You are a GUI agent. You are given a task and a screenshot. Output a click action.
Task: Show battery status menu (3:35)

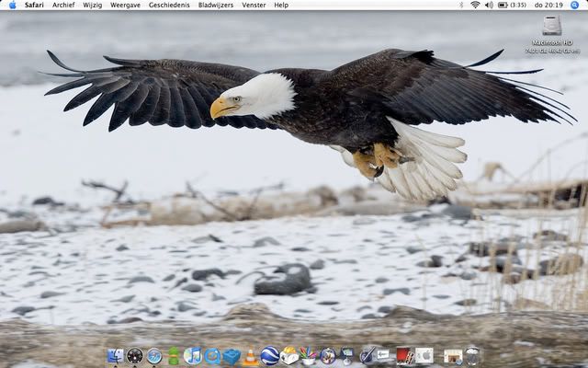(512, 5)
